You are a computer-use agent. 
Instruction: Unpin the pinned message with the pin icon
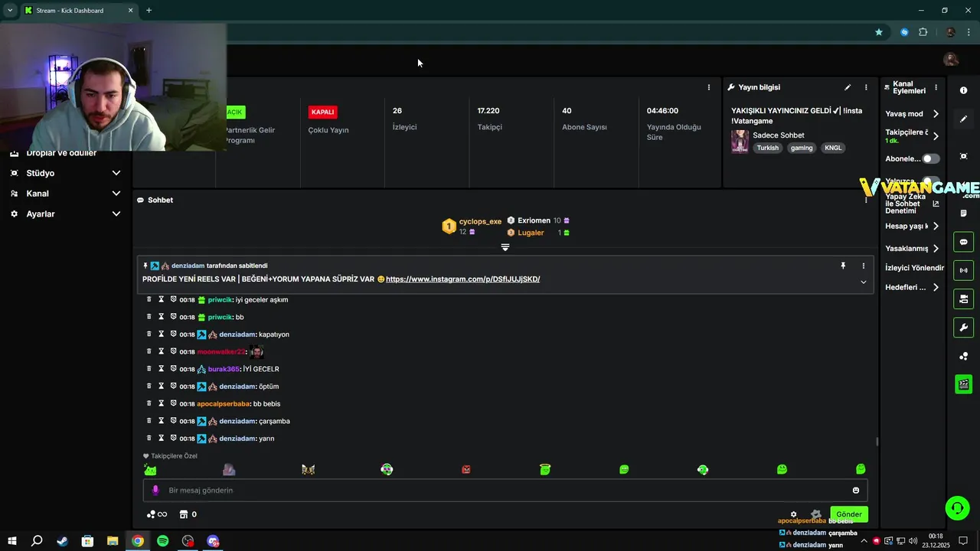(x=843, y=266)
